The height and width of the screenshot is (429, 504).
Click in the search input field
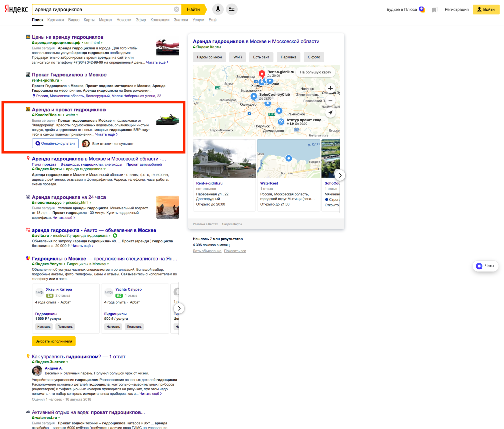tap(102, 9)
